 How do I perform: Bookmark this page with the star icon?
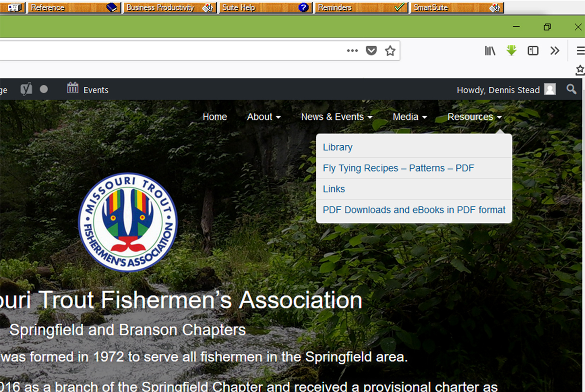[x=390, y=51]
